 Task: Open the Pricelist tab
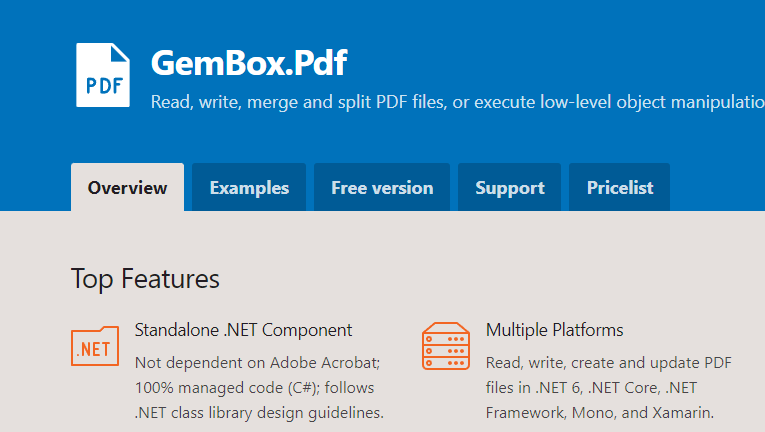pos(620,188)
